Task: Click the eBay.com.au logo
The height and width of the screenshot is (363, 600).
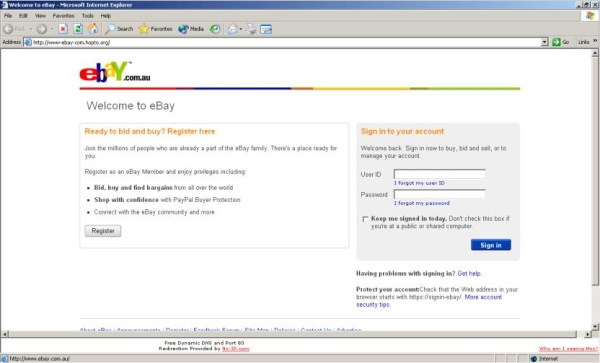Action: pos(114,72)
